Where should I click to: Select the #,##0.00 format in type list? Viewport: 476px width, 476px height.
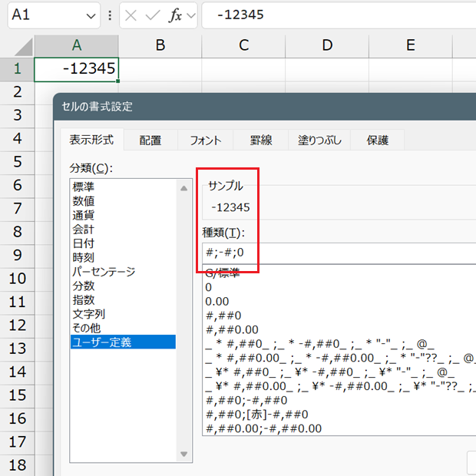pos(228,329)
